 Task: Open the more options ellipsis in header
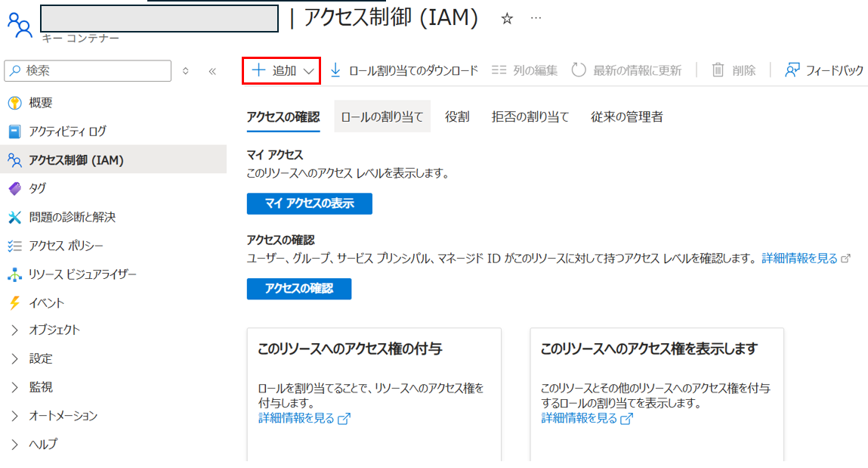(x=536, y=18)
